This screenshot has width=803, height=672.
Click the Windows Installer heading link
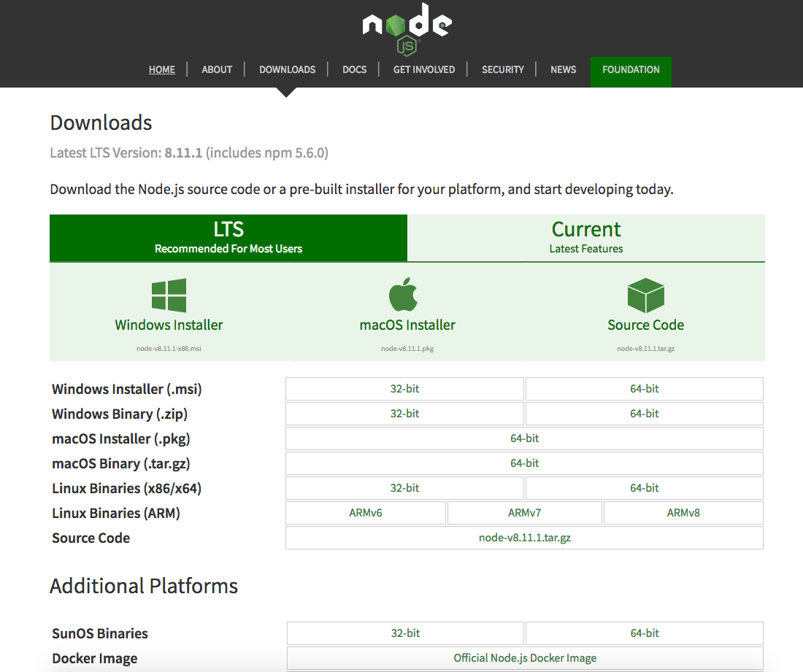click(169, 325)
